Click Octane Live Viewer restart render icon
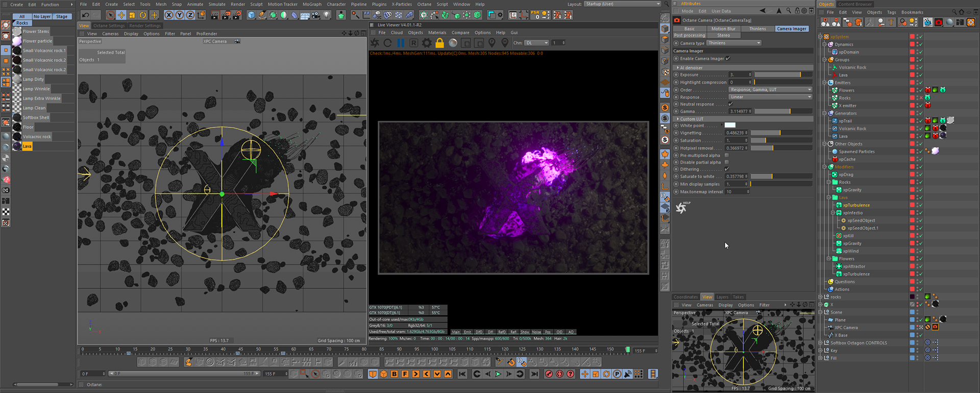Viewport: 980px width, 393px height. (x=388, y=43)
